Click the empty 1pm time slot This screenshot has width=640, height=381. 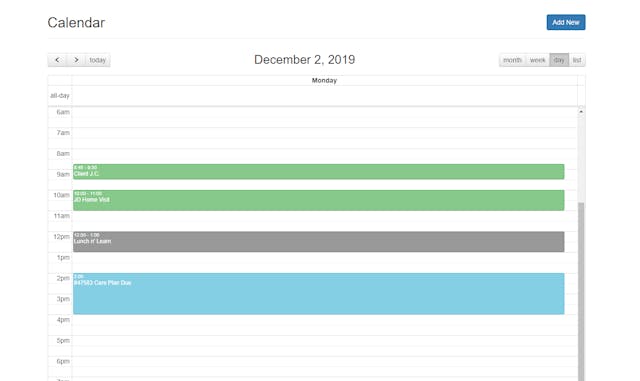(x=324, y=263)
